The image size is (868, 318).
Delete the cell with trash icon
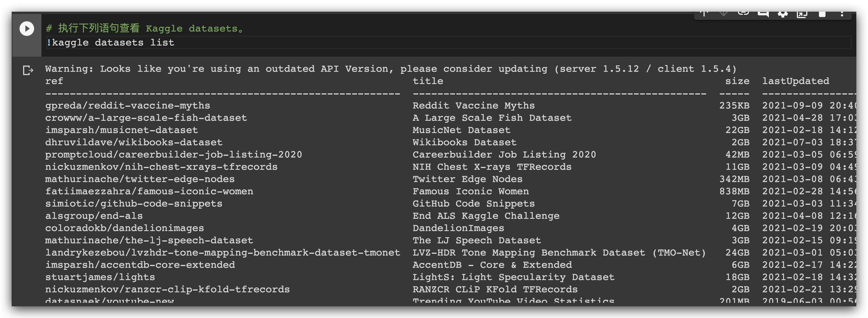822,14
